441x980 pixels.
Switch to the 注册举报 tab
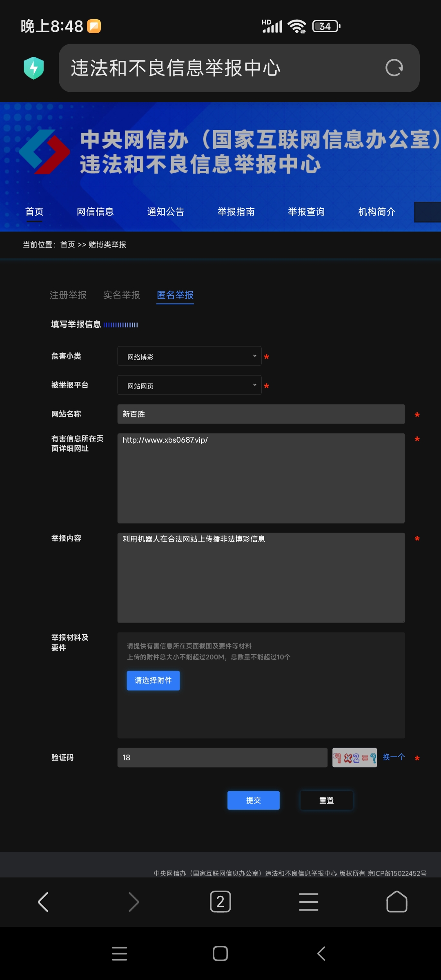(x=68, y=295)
